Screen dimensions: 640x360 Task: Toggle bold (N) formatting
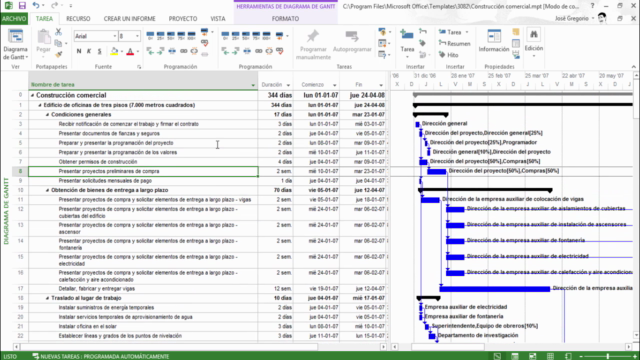click(x=79, y=51)
